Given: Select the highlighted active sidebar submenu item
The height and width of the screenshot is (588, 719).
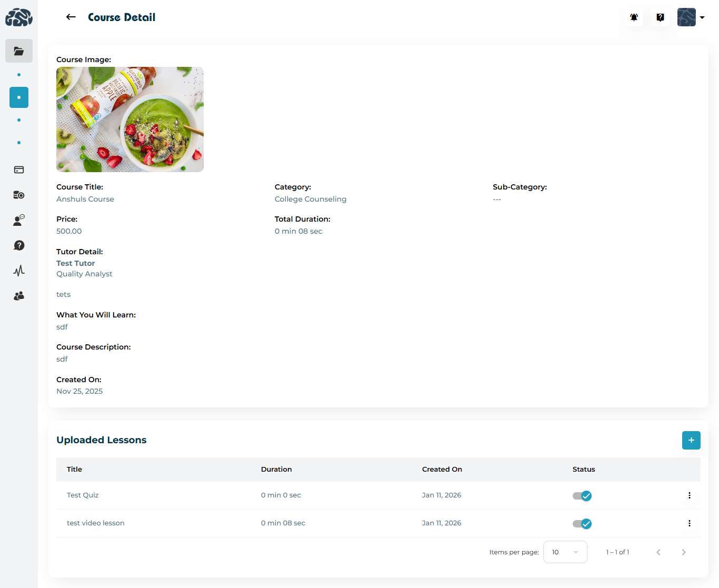Looking at the screenshot, I should click(x=19, y=97).
